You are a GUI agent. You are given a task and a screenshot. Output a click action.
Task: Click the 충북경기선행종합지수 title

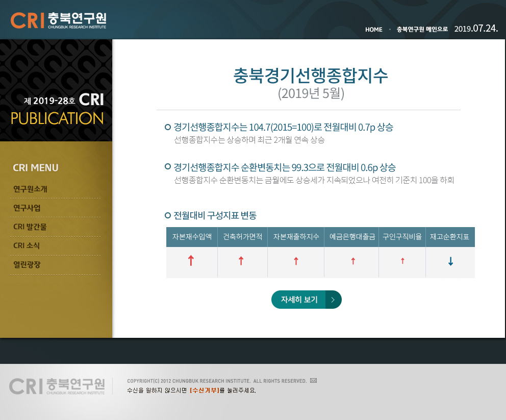(311, 76)
